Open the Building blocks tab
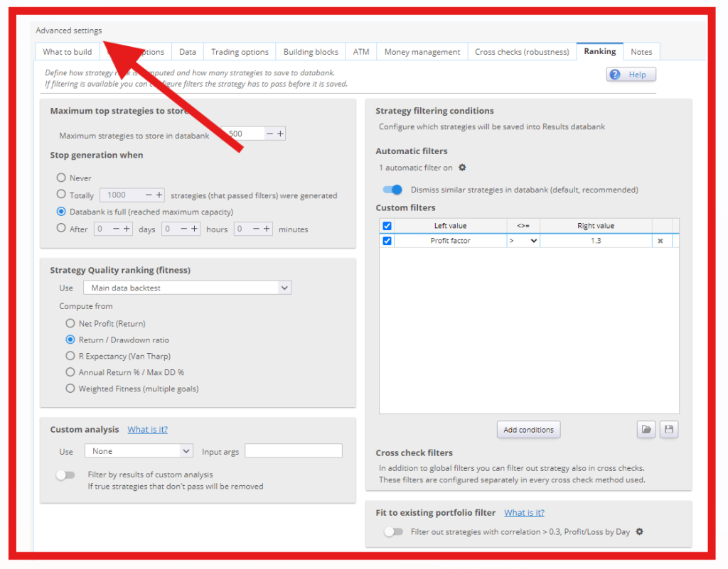The image size is (728, 569). coord(311,52)
